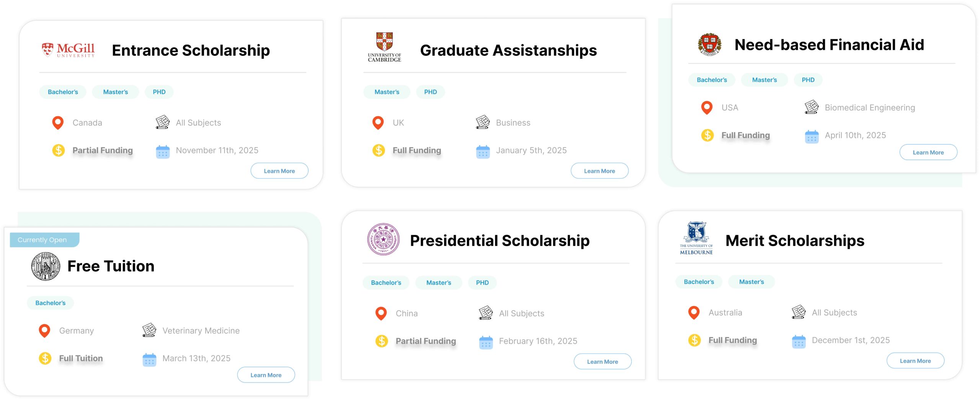The image size is (980, 400).
Task: Click the McGill University logo
Action: pyautogui.click(x=68, y=50)
